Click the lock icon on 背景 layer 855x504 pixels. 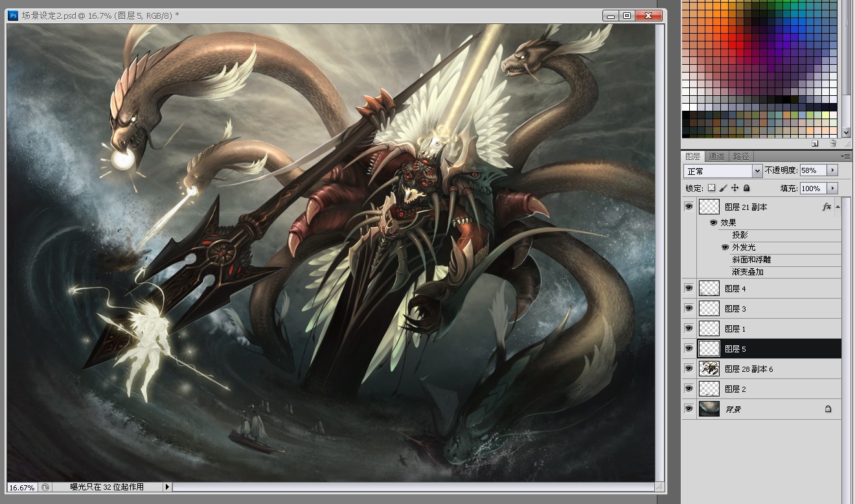828,409
